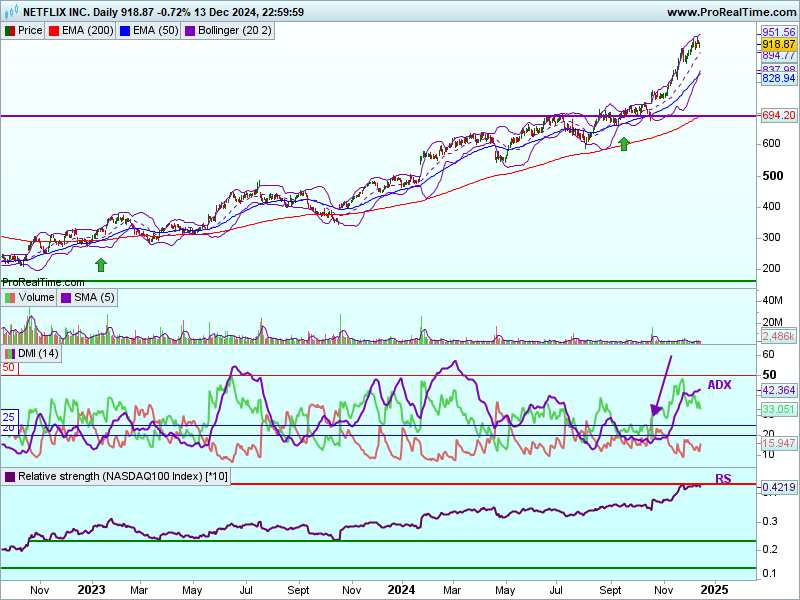Click the blue 828.94 EMA price label
The image size is (800, 600).
[779, 78]
